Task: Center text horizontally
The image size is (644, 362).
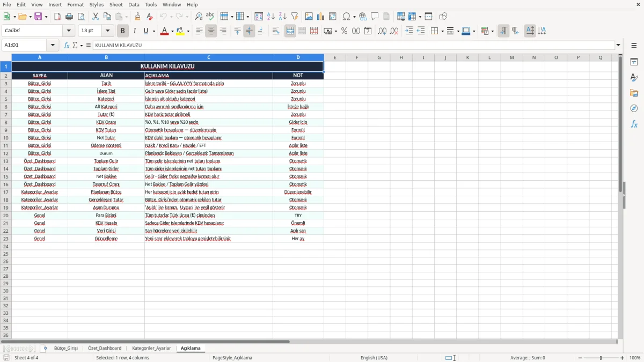Action: click(211, 31)
